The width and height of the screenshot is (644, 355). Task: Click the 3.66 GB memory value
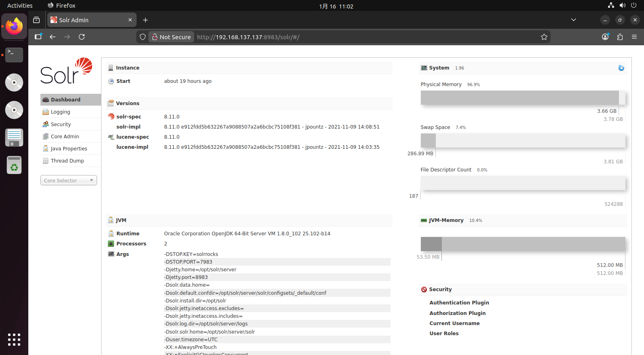(607, 111)
